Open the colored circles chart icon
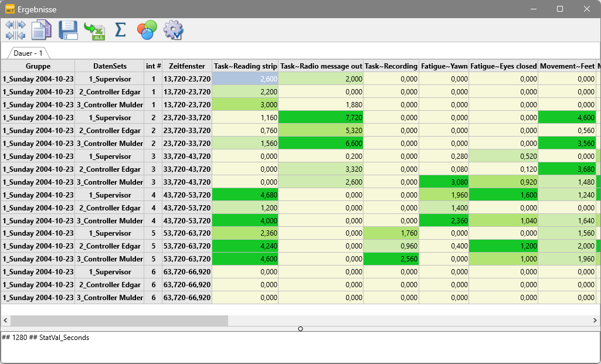The image size is (601, 364). [x=147, y=30]
